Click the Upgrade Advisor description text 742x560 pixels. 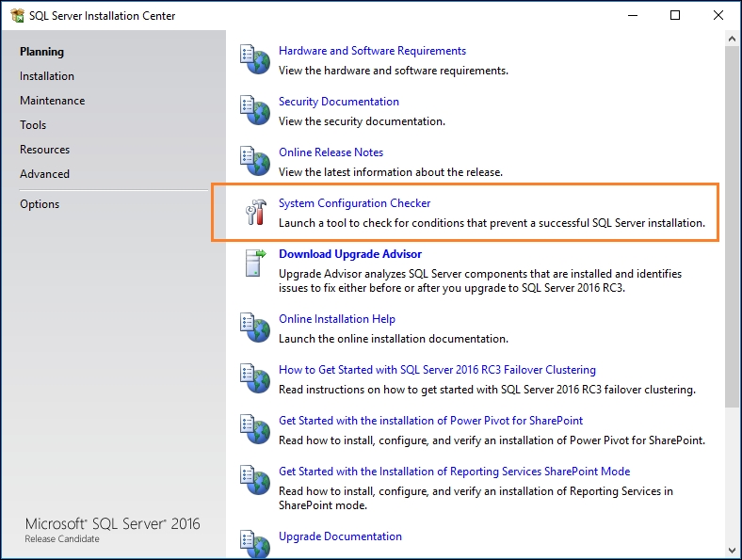[x=480, y=281]
